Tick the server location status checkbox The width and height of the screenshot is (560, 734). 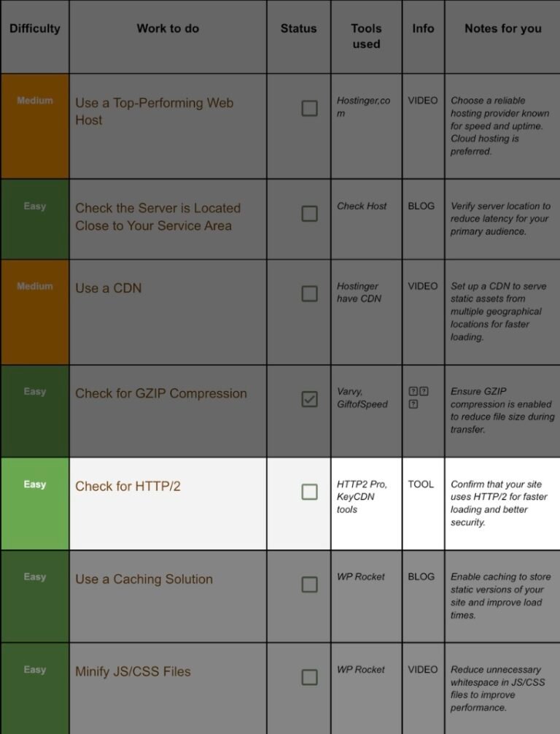point(309,214)
